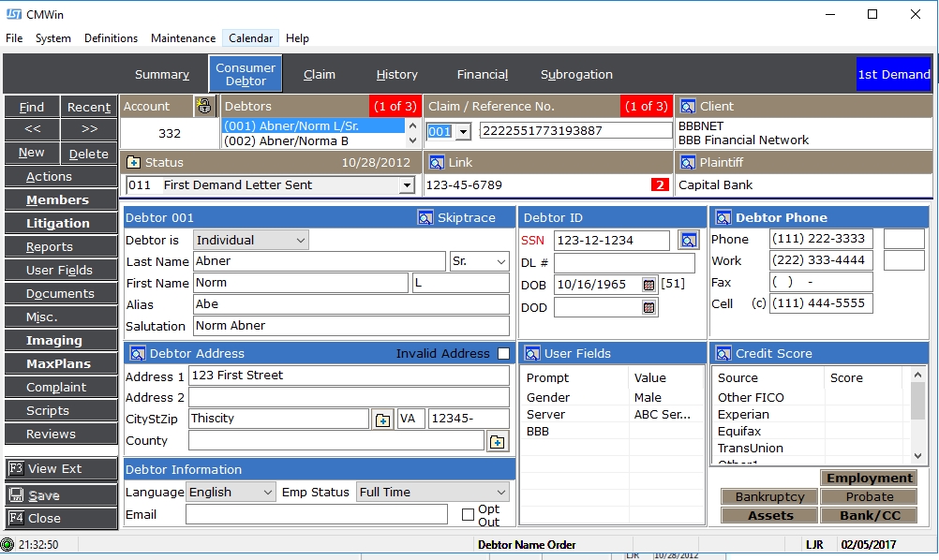The height and width of the screenshot is (560, 939).
Task: Switch to the Financial tab
Action: [x=483, y=75]
